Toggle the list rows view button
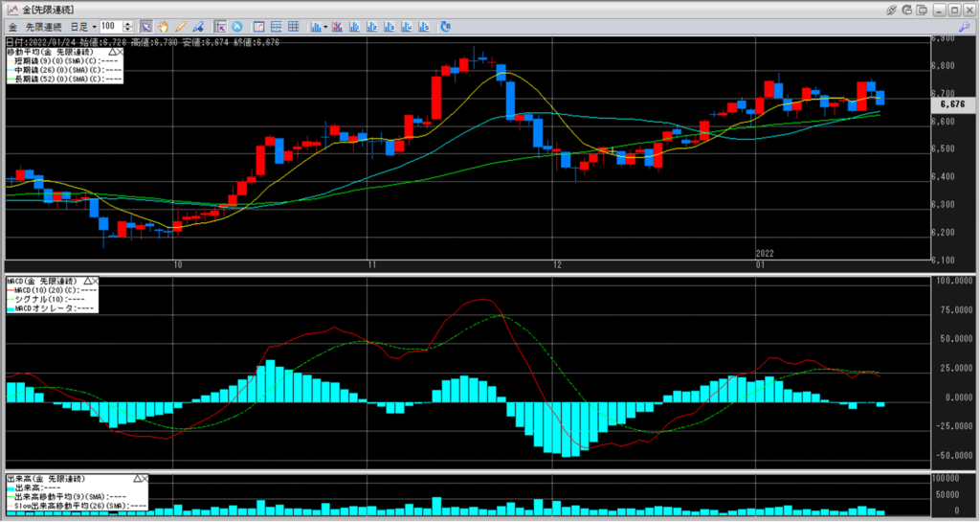980x522 pixels. coord(277,26)
